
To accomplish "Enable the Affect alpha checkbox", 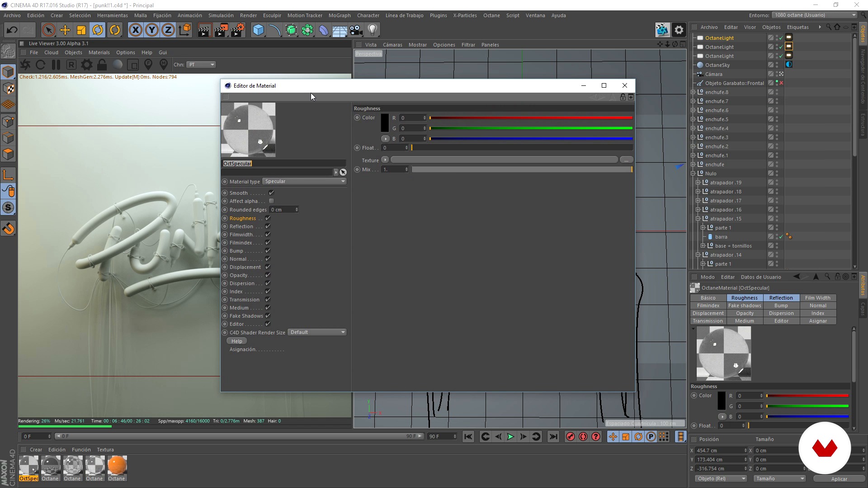I will 271,201.
